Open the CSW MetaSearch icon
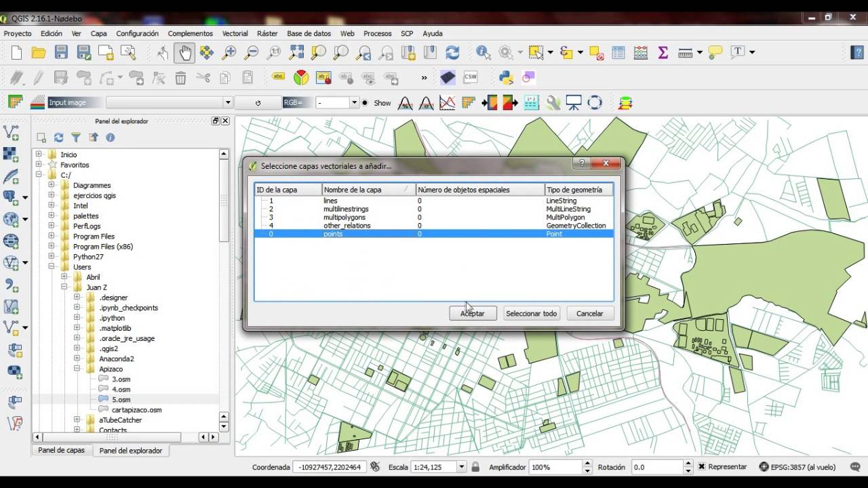The width and height of the screenshot is (868, 488). click(470, 78)
